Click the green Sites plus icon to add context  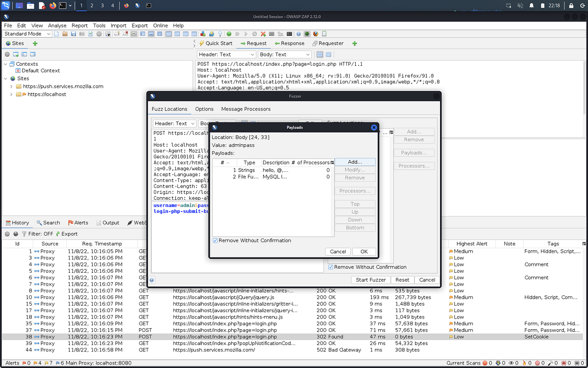34,43
